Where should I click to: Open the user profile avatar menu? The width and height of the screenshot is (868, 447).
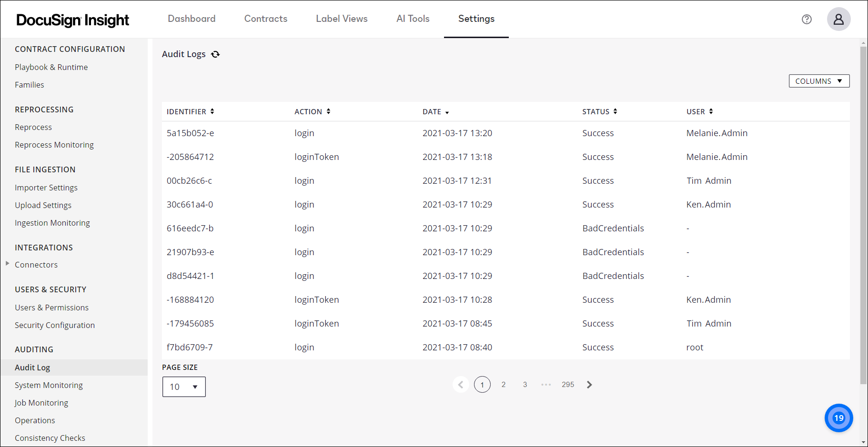[x=838, y=19]
